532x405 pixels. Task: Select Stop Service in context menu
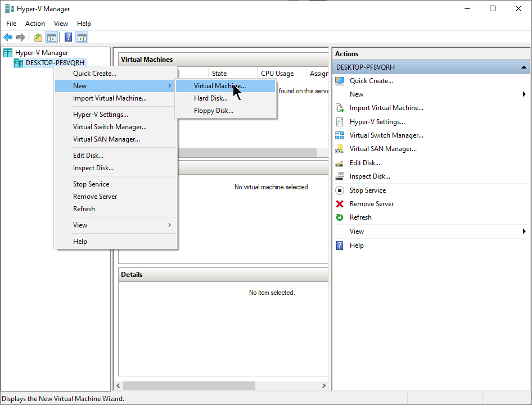click(116, 184)
